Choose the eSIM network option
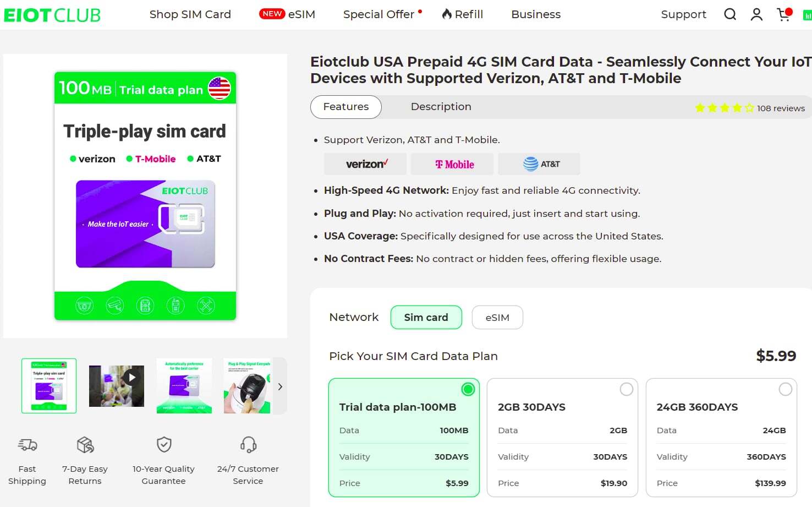Screen dimensions: 812x507 tap(497, 318)
